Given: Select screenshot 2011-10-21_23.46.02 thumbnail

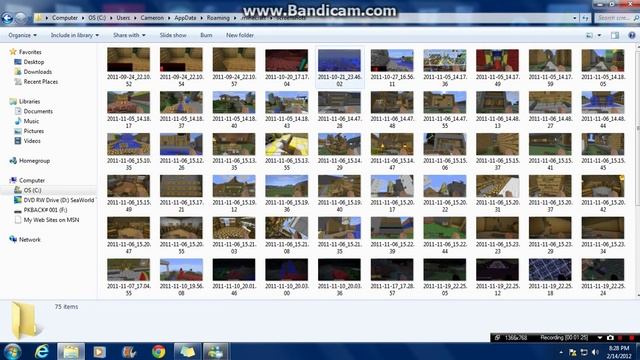Looking at the screenshot, I should 339,60.
